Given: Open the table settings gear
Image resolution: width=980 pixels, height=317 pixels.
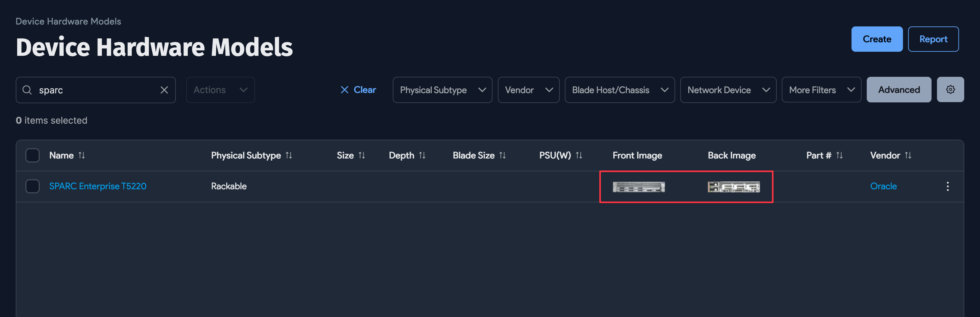Looking at the screenshot, I should tap(950, 89).
